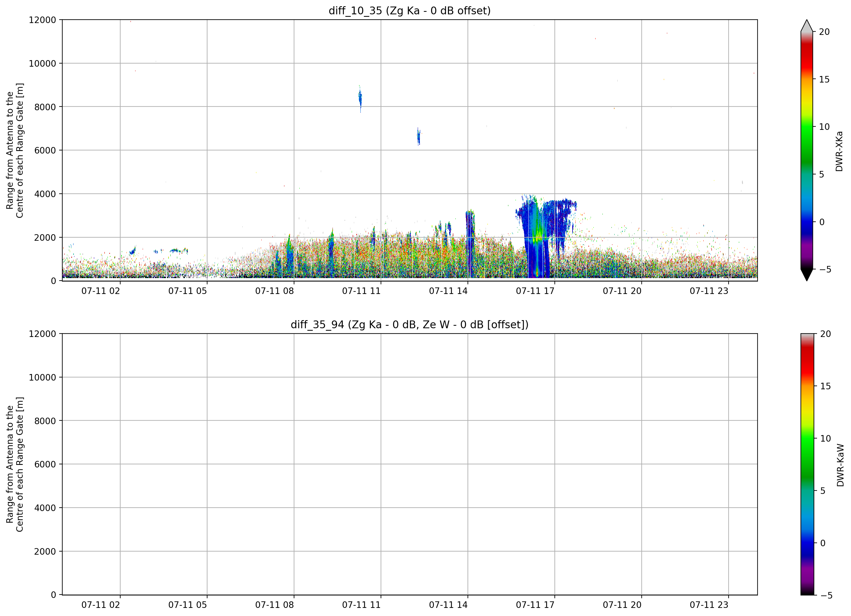851x616 pixels.
Task: Click the narrow blue column at 07-11 14
Action: click(x=470, y=244)
